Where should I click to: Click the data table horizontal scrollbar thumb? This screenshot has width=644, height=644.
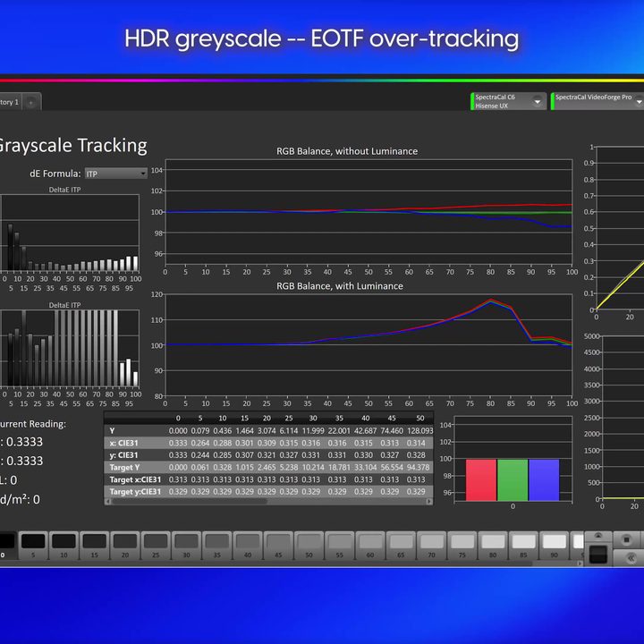point(190,501)
